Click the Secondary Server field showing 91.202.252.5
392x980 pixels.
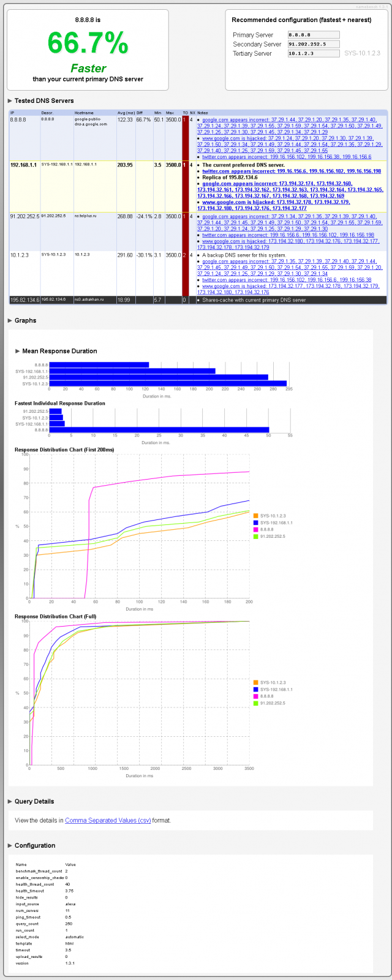pyautogui.click(x=313, y=44)
